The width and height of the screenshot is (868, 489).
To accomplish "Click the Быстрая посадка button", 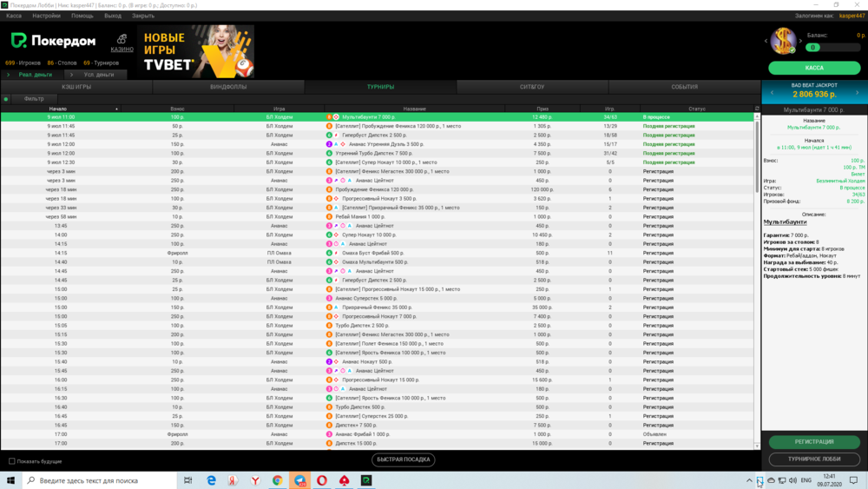I will (403, 459).
